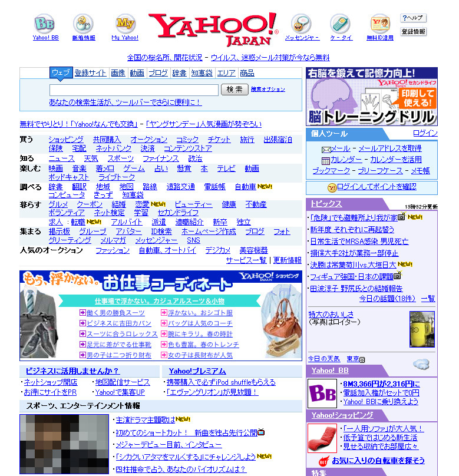
Task: Click arrow icon beside 足元に差がでる仕事靴
Action: click(x=82, y=344)
